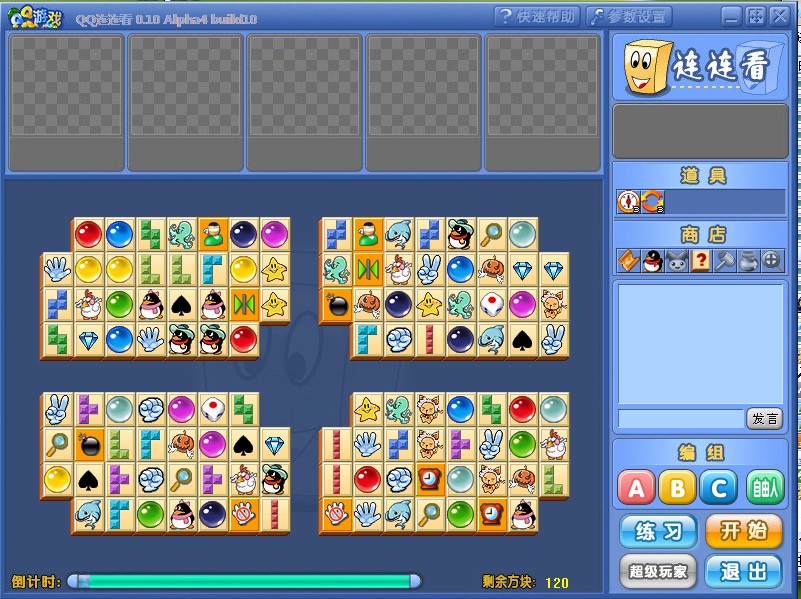Click the 发言 send button

coord(765,419)
